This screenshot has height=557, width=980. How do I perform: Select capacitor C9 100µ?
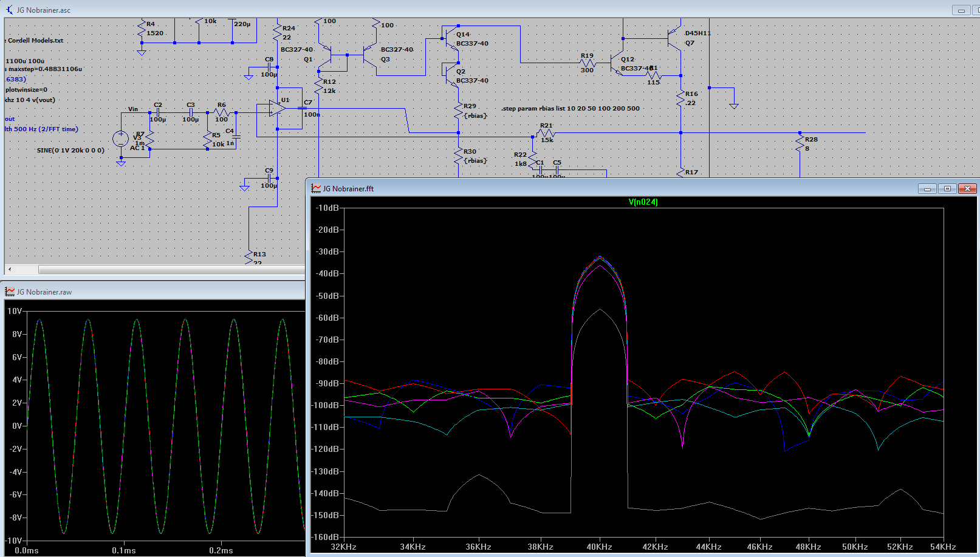click(268, 179)
